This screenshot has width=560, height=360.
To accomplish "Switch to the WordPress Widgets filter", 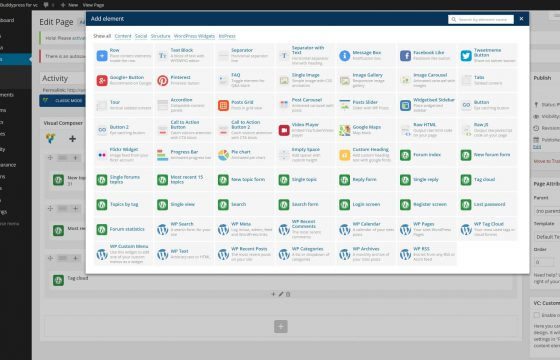I will tap(194, 36).
